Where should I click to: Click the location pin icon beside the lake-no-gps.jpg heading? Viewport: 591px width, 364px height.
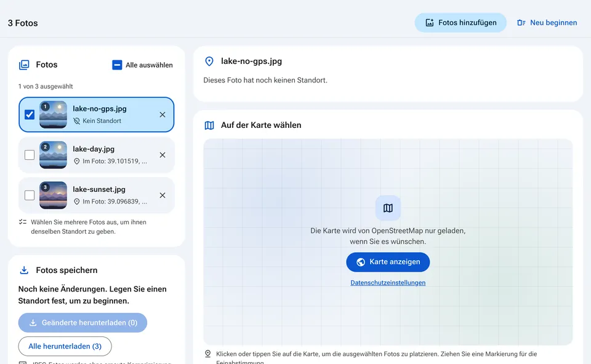[209, 61]
